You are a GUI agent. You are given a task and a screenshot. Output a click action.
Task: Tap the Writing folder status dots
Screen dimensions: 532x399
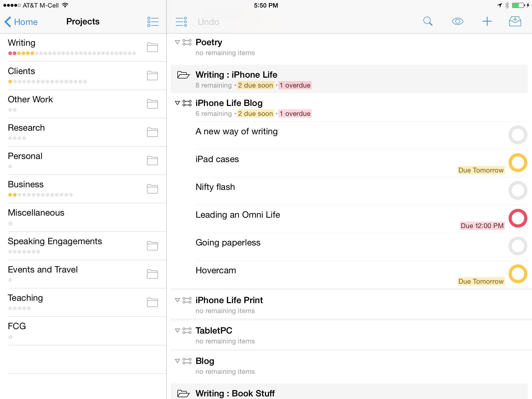pos(72,53)
